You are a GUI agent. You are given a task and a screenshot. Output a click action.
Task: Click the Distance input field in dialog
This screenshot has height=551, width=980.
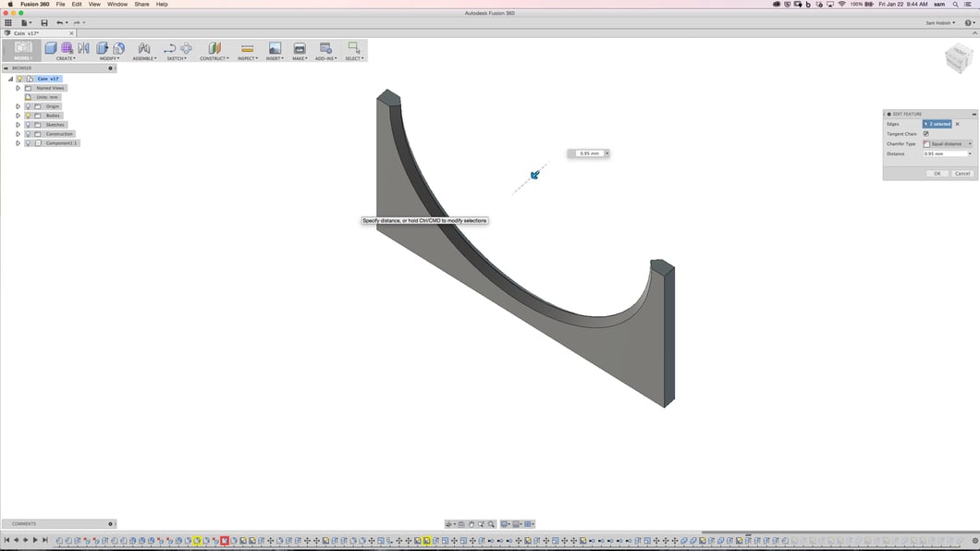tap(943, 153)
